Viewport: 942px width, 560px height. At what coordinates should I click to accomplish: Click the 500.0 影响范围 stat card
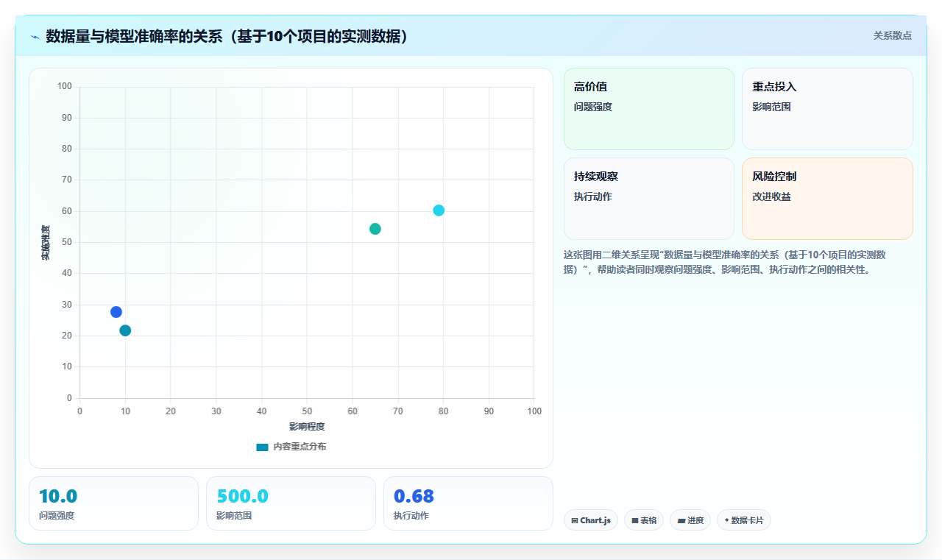coord(291,503)
